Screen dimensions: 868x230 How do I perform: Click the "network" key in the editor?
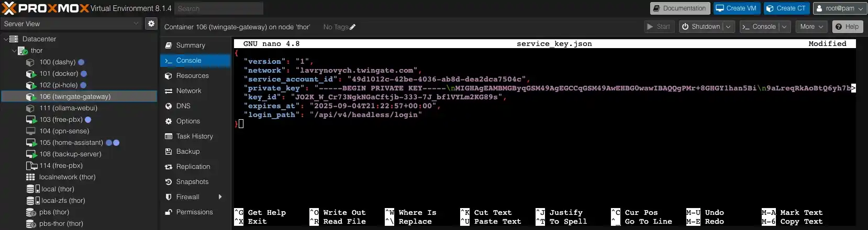(264, 71)
